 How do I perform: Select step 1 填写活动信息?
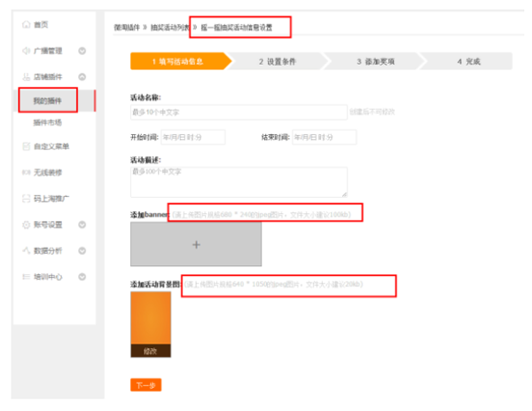tap(181, 61)
